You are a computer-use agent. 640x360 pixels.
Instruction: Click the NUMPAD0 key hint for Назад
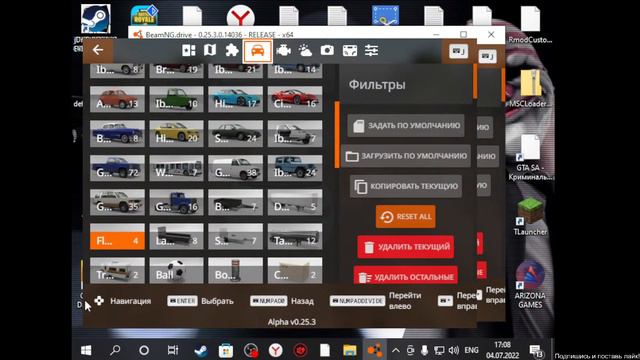(269, 301)
